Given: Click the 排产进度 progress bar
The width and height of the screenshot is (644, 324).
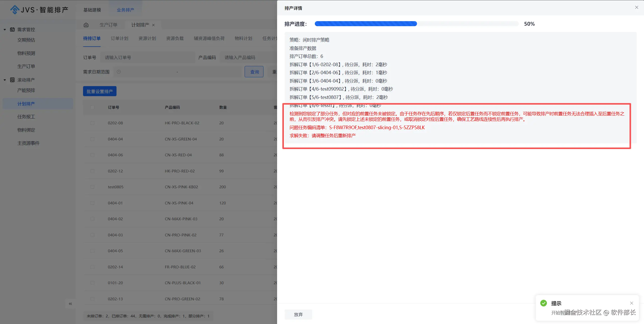Looking at the screenshot, I should pos(416,24).
